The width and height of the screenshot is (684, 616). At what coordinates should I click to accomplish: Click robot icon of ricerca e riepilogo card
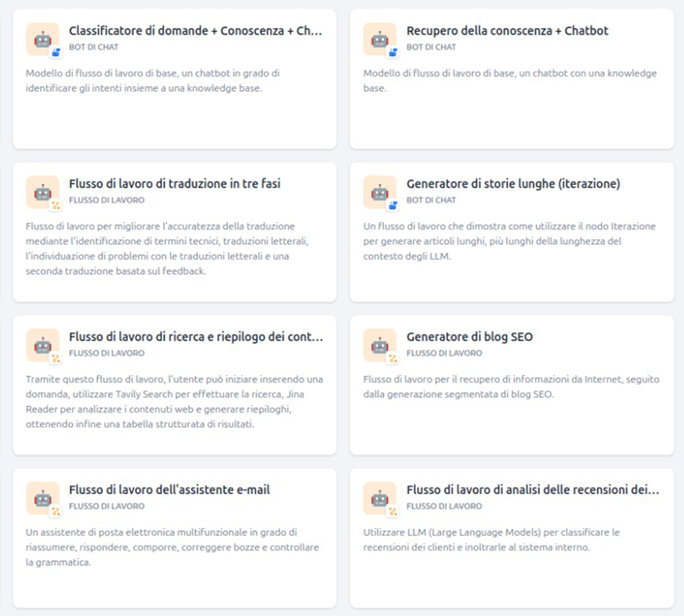43,345
